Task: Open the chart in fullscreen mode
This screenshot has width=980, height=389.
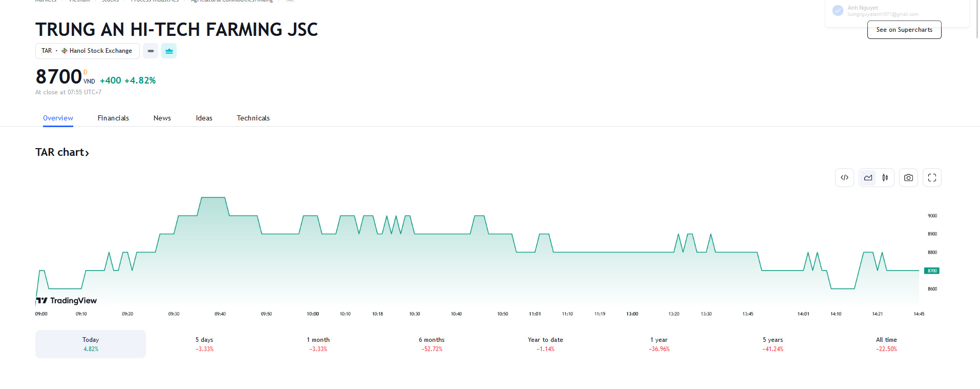Action: tap(932, 178)
